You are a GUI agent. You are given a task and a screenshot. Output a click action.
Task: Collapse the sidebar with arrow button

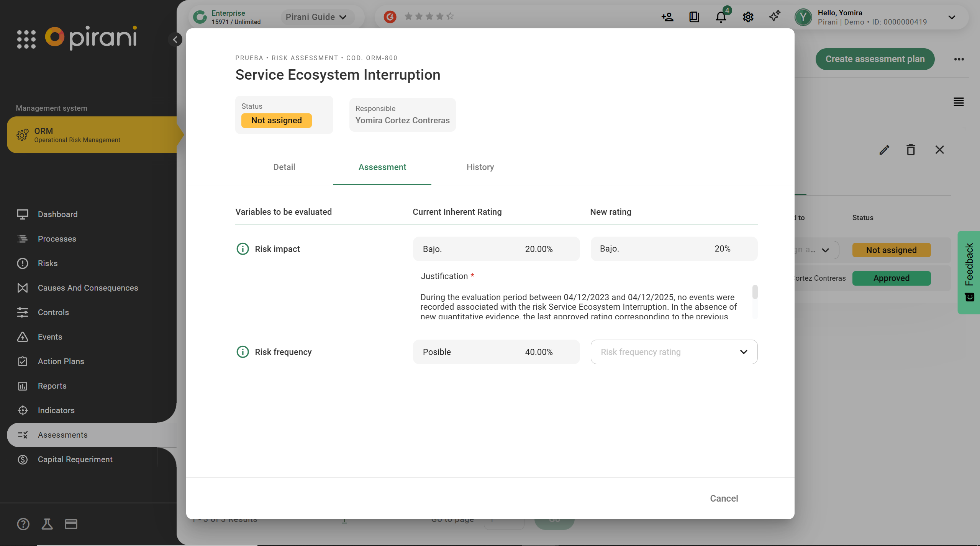click(175, 39)
